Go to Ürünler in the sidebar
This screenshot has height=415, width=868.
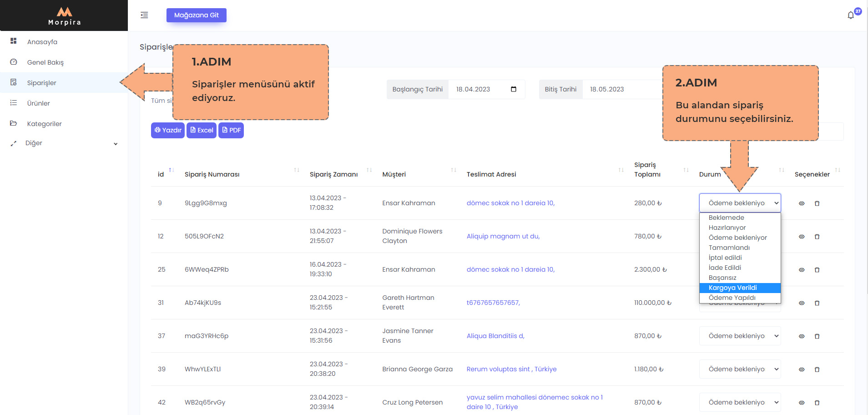click(64, 103)
